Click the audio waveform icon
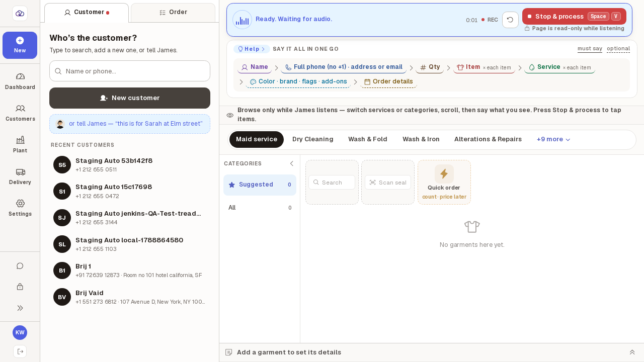 [242, 20]
